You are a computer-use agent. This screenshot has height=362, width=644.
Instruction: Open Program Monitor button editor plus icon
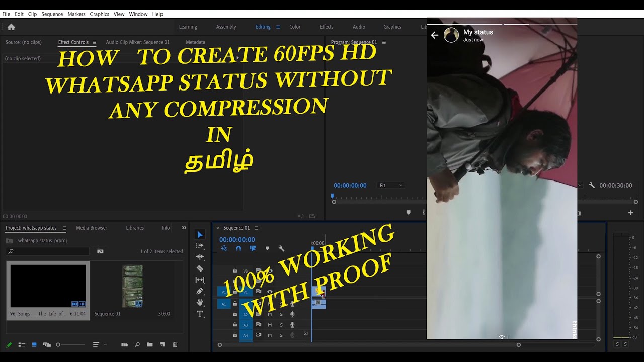630,213
